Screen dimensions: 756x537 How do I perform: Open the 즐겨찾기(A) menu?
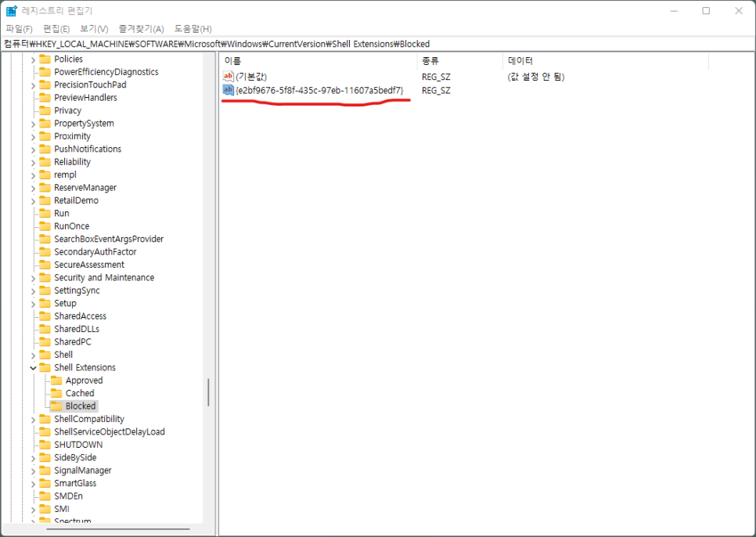142,29
